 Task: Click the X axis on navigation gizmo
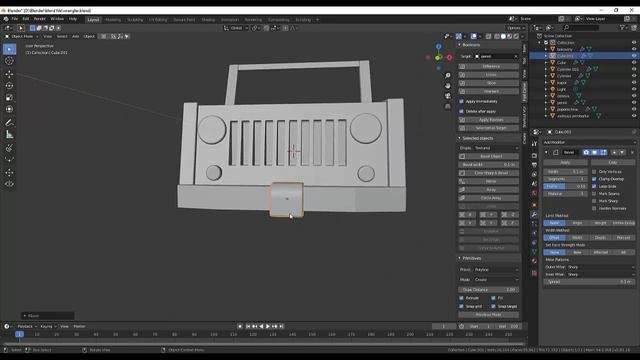pyautogui.click(x=449, y=58)
